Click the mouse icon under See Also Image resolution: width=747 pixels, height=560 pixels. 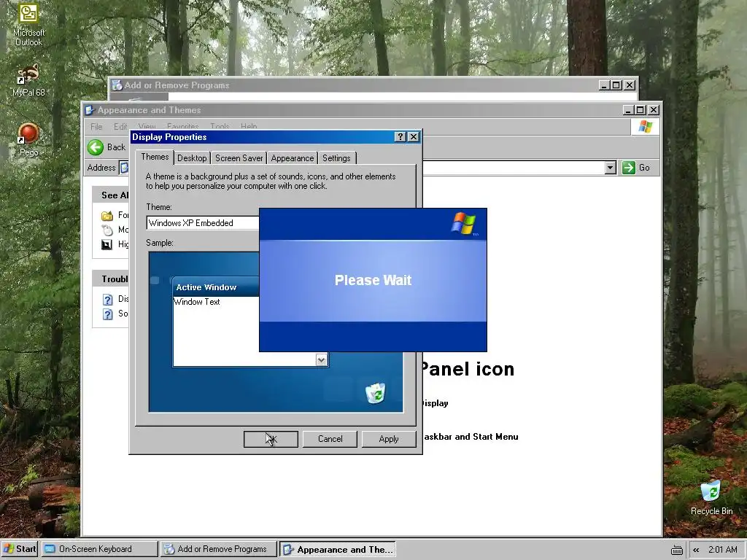click(107, 230)
